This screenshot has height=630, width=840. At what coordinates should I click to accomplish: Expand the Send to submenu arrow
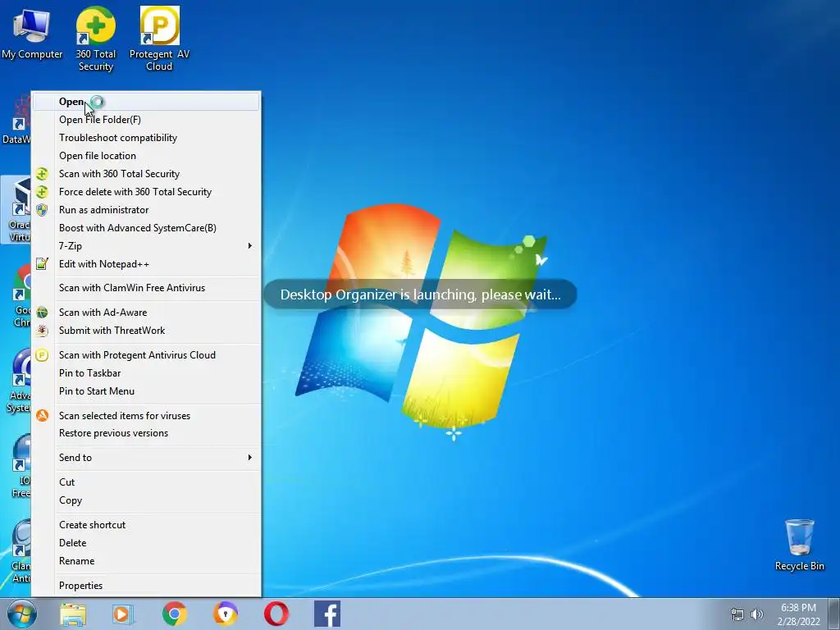249,458
